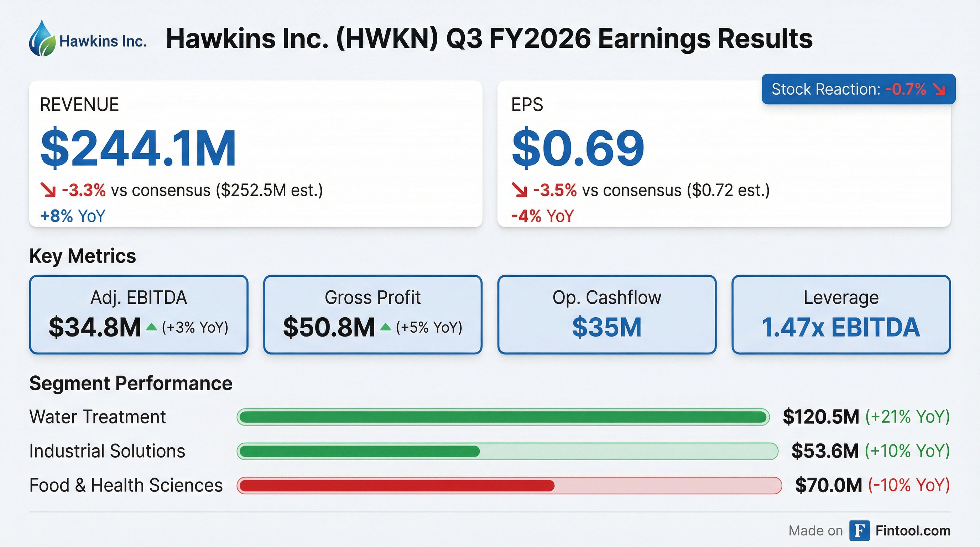Click the Stock Reaction badge
The width and height of the screenshot is (980, 547).
(x=858, y=89)
